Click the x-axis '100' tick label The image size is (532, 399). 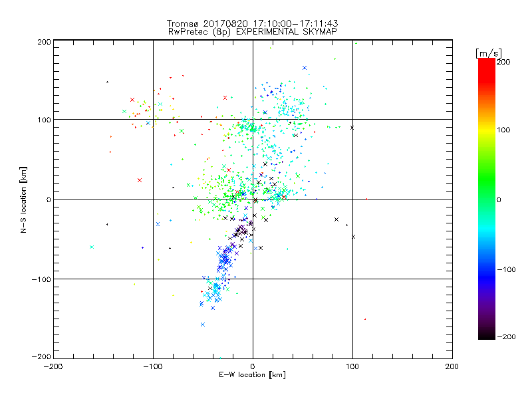[x=352, y=366]
